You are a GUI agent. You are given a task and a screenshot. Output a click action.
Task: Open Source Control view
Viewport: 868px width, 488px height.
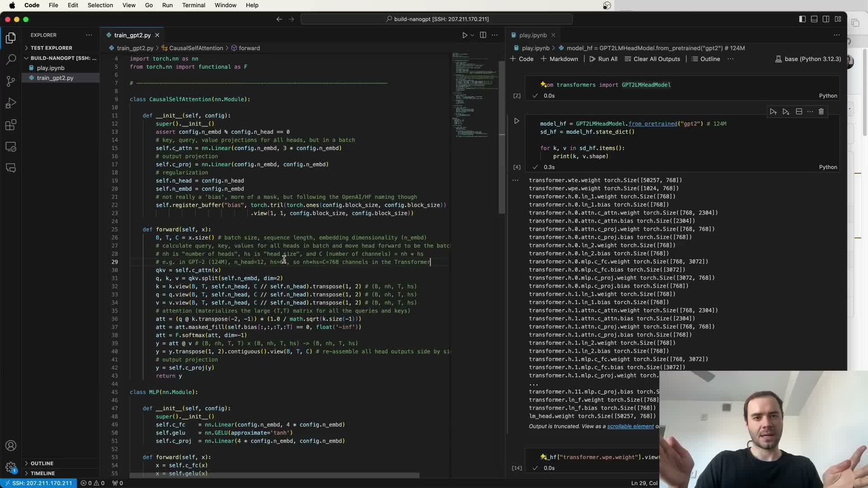pyautogui.click(x=11, y=81)
